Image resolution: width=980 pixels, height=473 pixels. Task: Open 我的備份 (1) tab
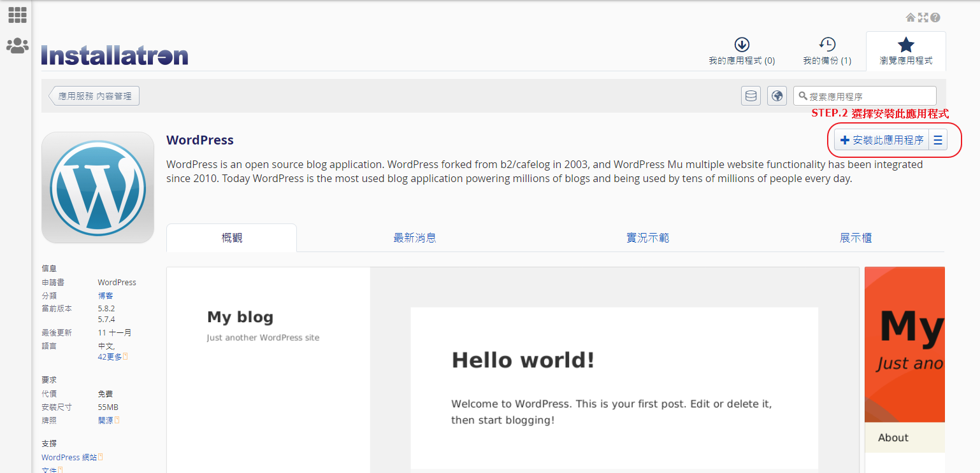point(827,52)
